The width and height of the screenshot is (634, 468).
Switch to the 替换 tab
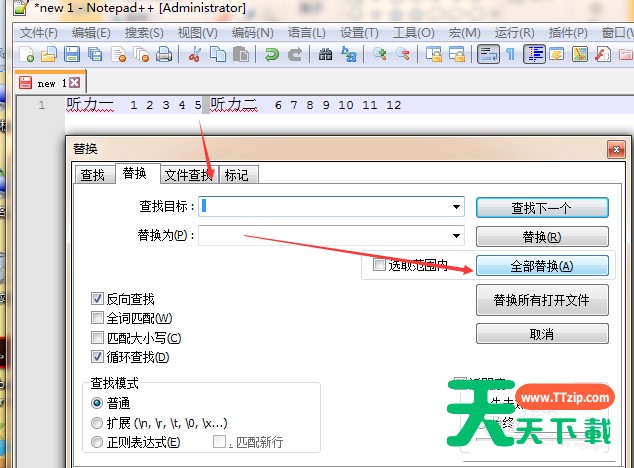click(x=135, y=174)
